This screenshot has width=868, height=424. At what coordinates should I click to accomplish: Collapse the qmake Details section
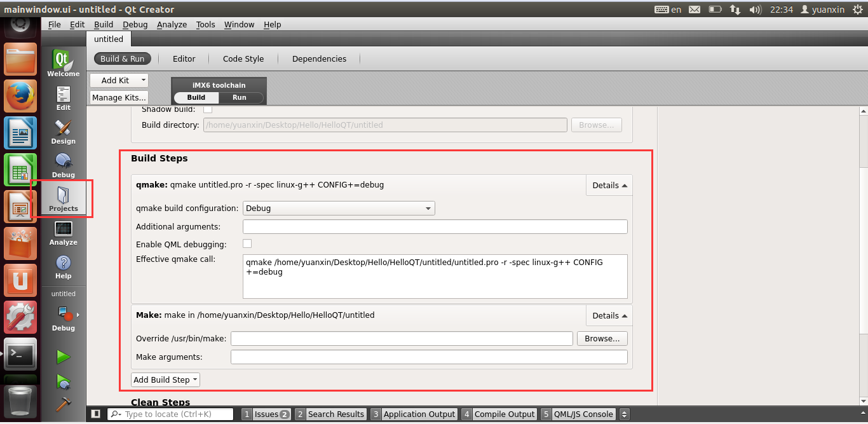click(x=609, y=185)
